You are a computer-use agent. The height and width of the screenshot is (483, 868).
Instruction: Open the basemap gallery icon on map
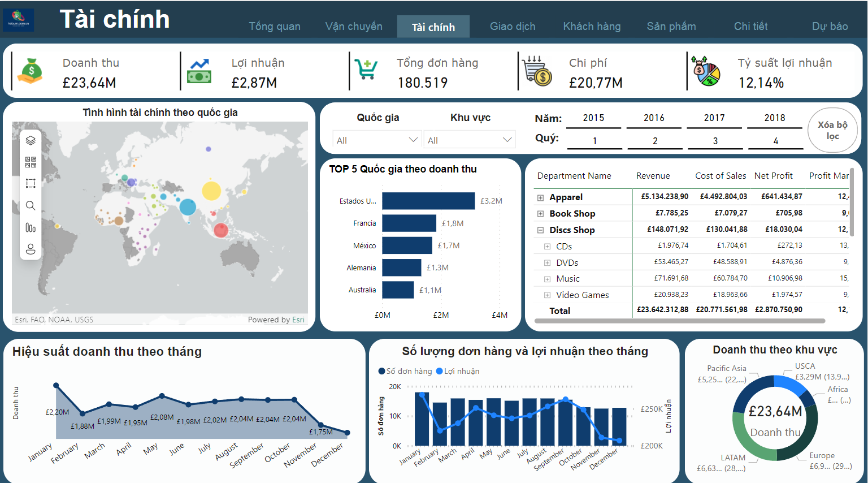coord(31,162)
